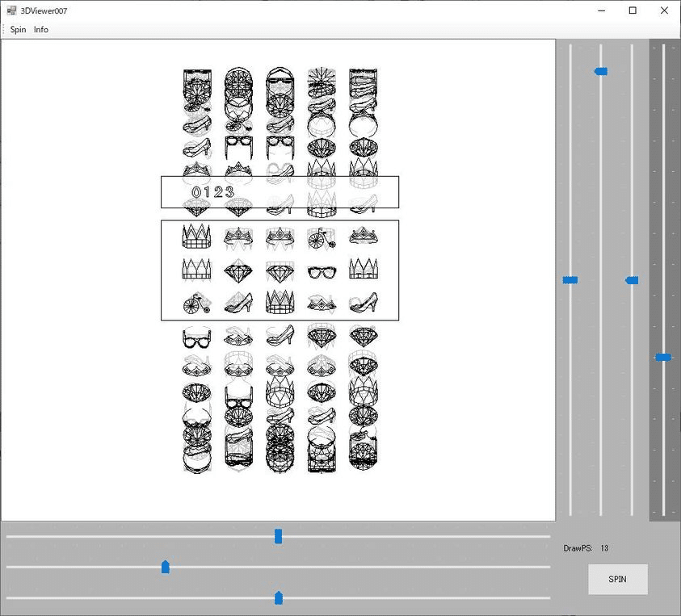The image size is (681, 616).
Task: Click the bottom horizontal slider's thumb
Action: point(279,597)
